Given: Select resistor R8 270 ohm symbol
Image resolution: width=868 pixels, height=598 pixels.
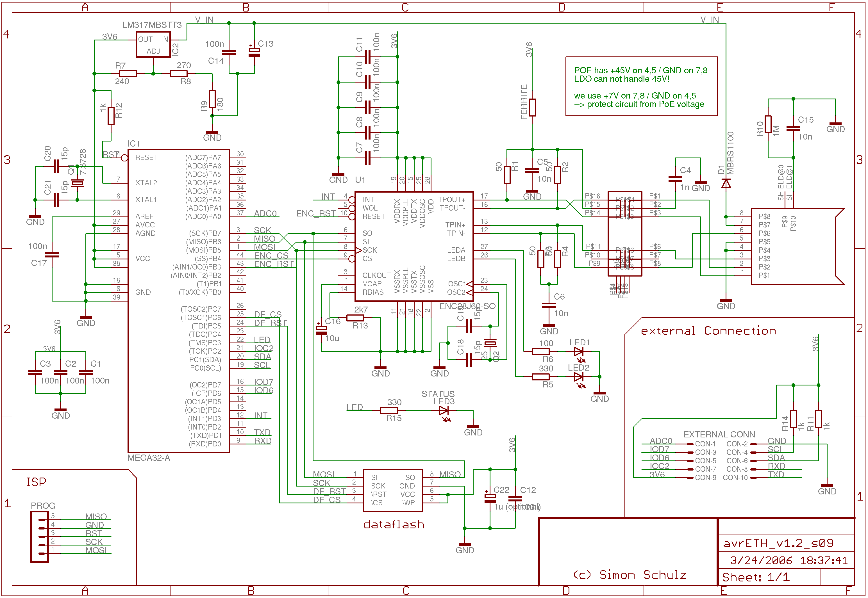Looking at the screenshot, I should click(x=179, y=74).
